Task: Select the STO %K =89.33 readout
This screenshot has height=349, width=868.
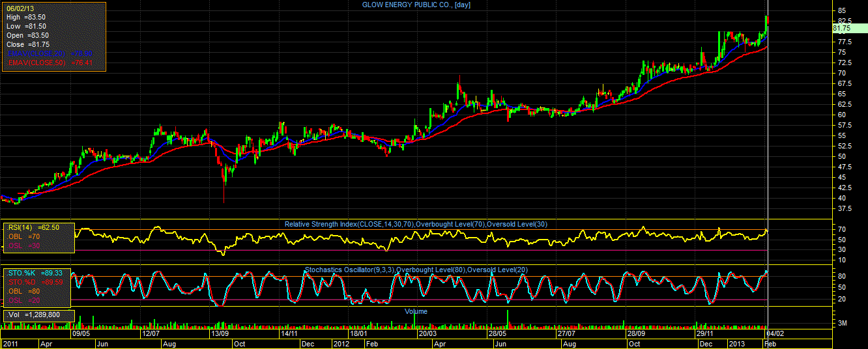Action: point(34,273)
